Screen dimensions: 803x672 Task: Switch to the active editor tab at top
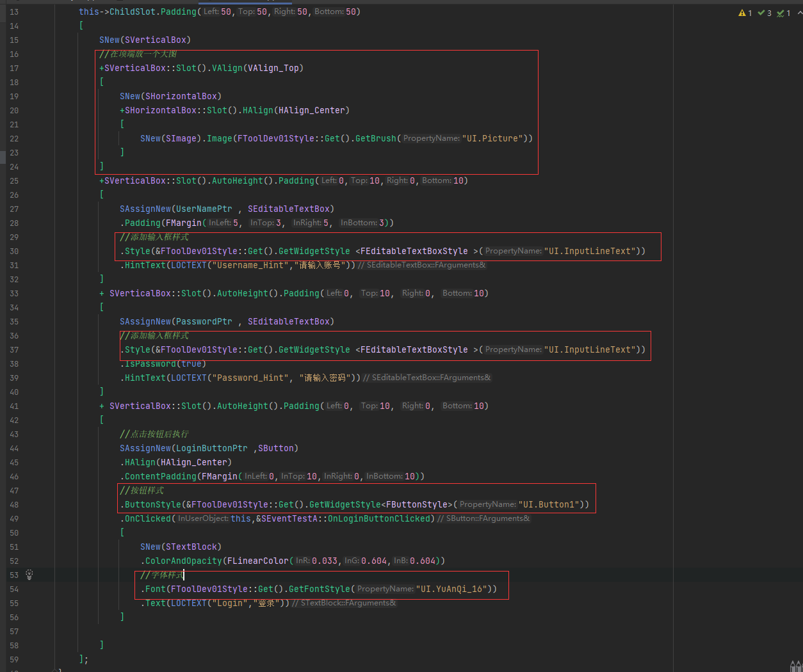pyautogui.click(x=245, y=3)
